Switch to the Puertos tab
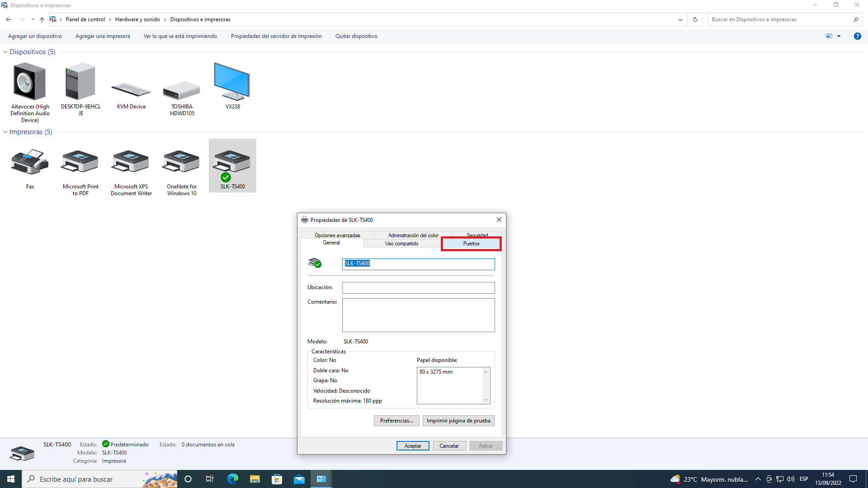Image resolution: width=868 pixels, height=488 pixels. (471, 244)
